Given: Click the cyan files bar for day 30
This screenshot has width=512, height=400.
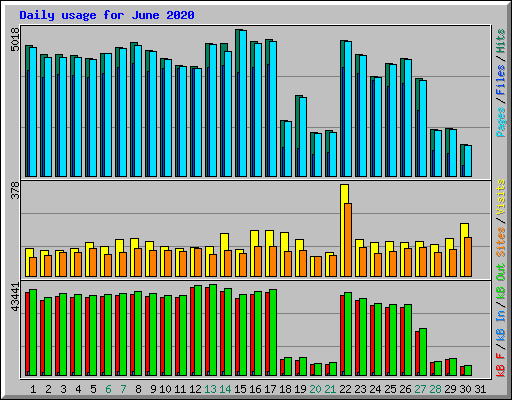Looking at the screenshot, I should click(468, 161).
